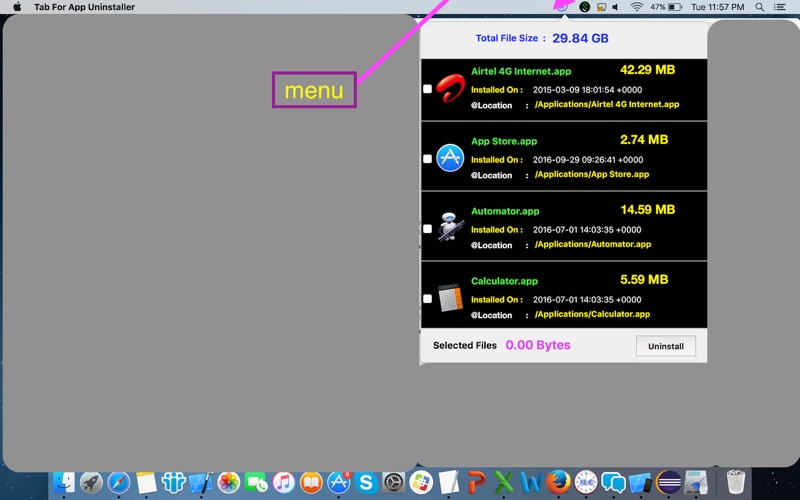Image resolution: width=800 pixels, height=500 pixels.
Task: Tick the Automator.app checkbox
Action: (x=428, y=229)
